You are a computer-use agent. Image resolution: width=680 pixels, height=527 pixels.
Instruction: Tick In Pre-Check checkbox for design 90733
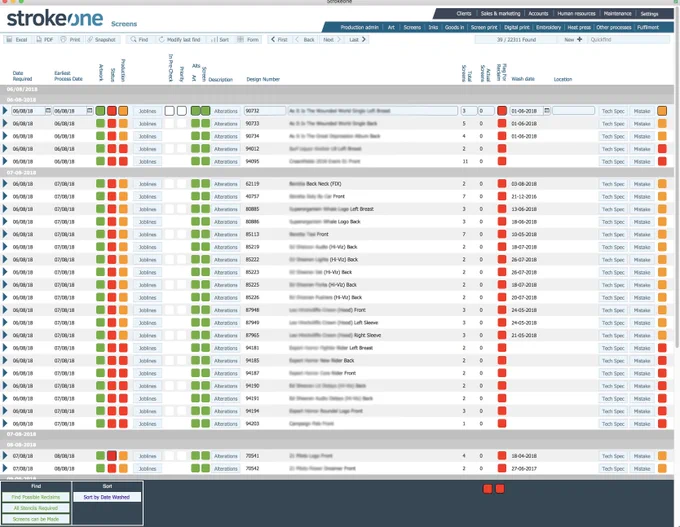pos(170,124)
